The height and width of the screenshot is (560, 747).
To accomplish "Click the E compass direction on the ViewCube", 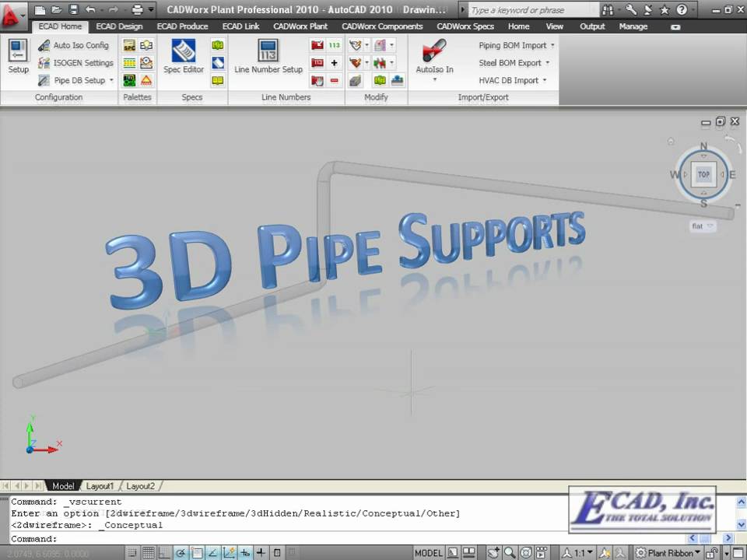I will pos(732,175).
